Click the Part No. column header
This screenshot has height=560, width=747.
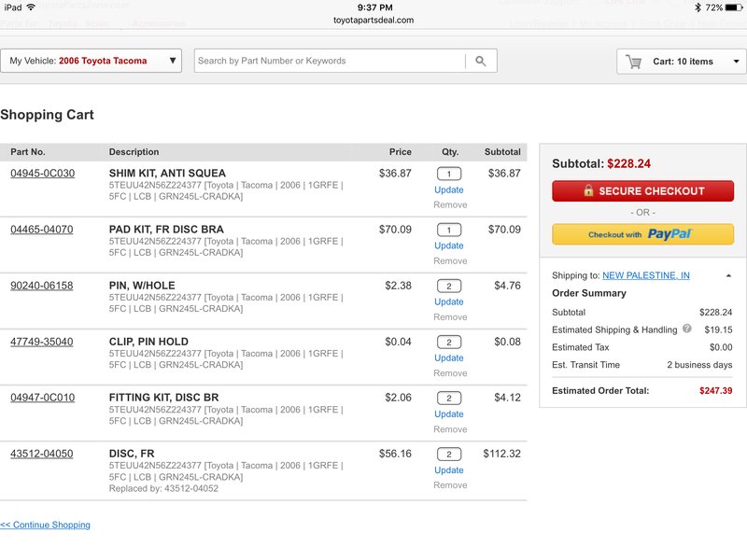pos(28,152)
